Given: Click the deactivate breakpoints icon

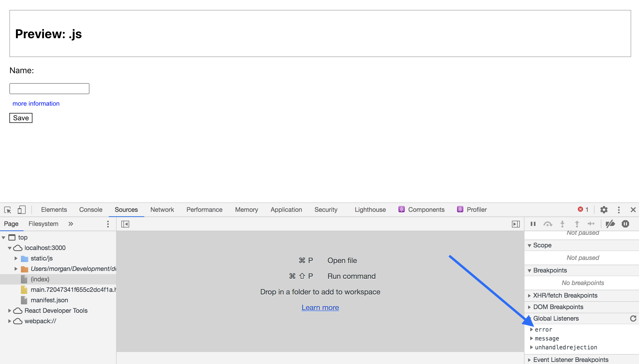Looking at the screenshot, I should pyautogui.click(x=611, y=224).
